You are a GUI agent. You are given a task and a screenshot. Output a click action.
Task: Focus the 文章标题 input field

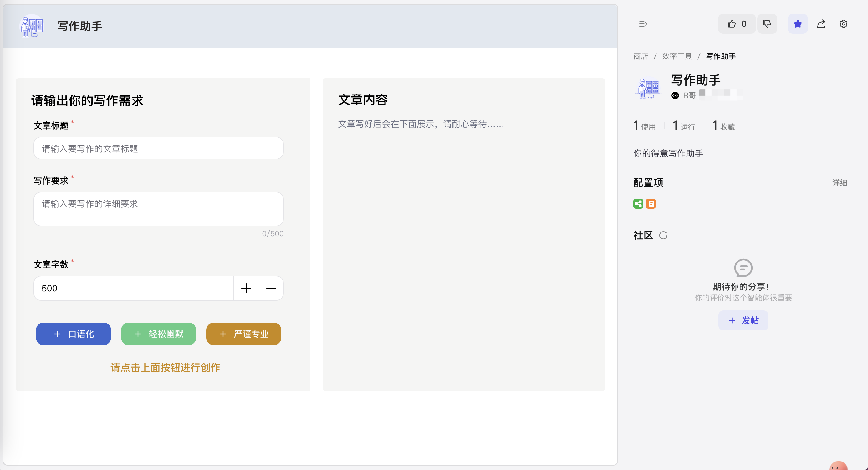point(158,148)
